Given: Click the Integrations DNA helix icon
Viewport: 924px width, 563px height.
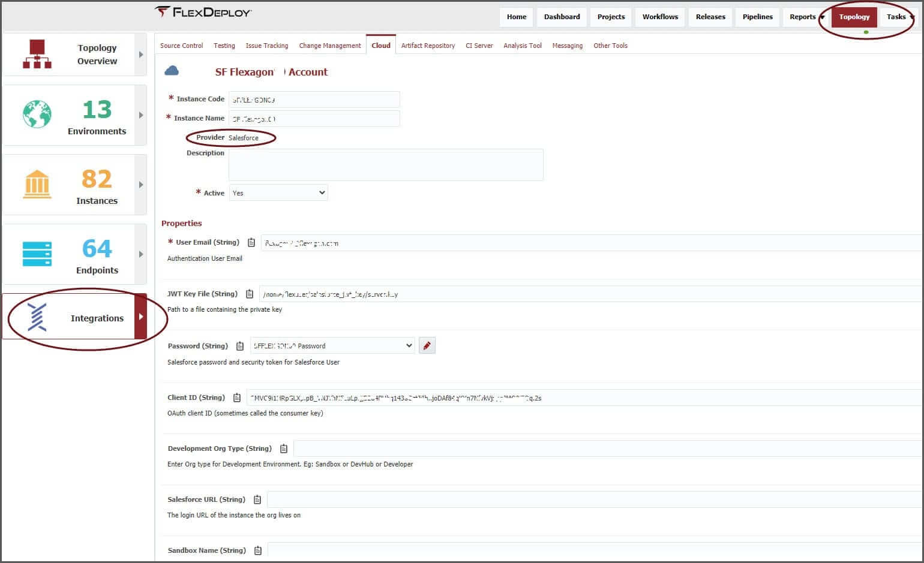Looking at the screenshot, I should tap(37, 317).
